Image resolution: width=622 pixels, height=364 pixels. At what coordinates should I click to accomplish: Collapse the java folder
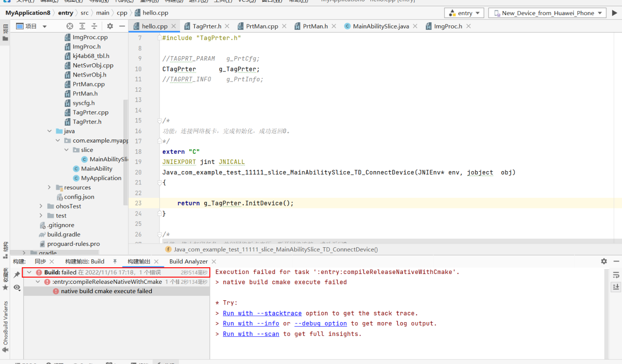[49, 131]
